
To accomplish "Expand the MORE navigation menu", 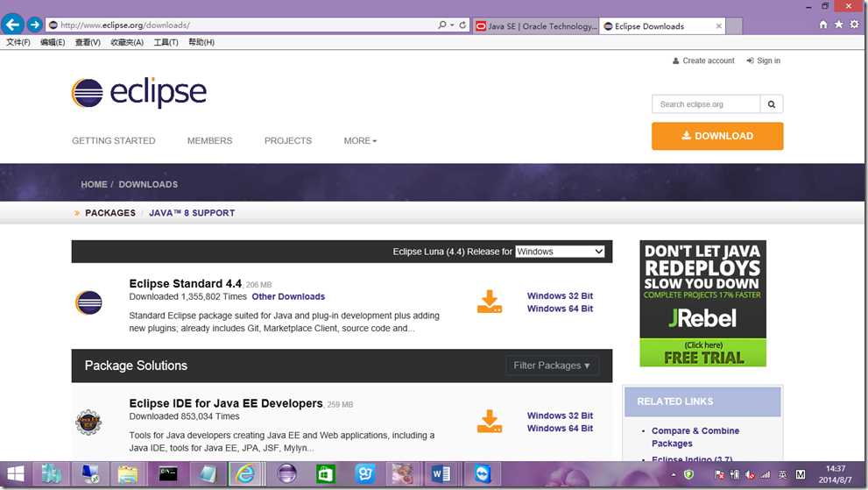I will [x=360, y=141].
